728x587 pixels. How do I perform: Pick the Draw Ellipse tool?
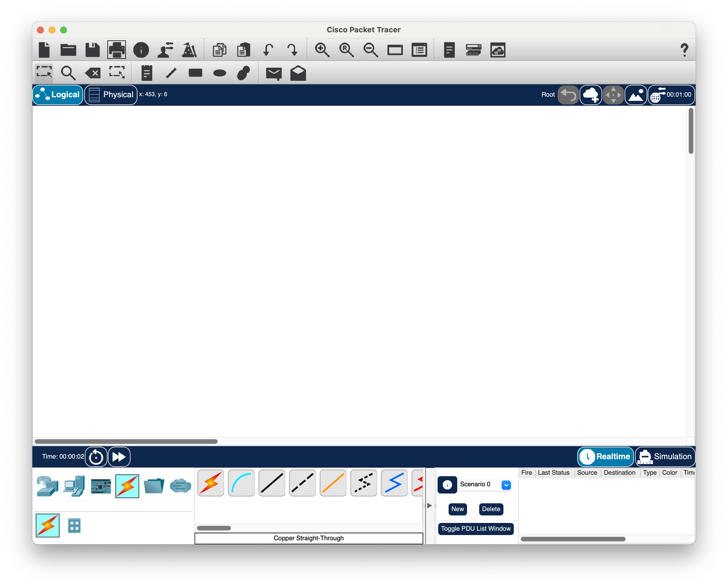[x=220, y=73]
